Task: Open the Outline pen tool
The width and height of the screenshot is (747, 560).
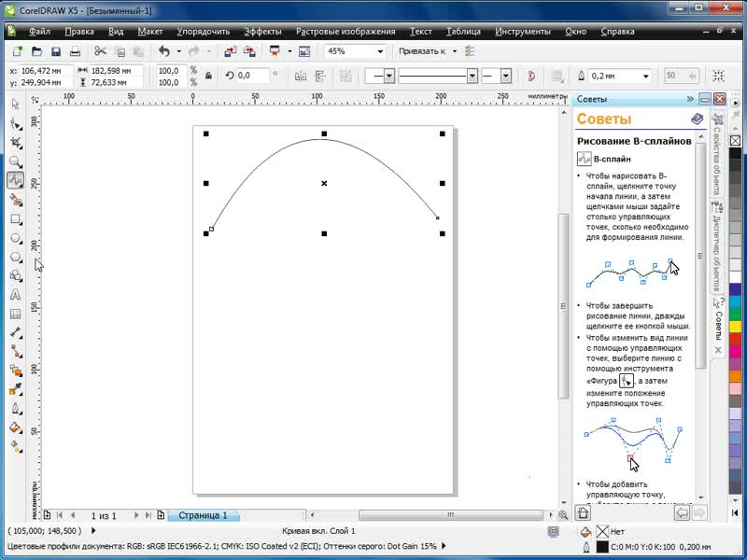Action: click(15, 409)
